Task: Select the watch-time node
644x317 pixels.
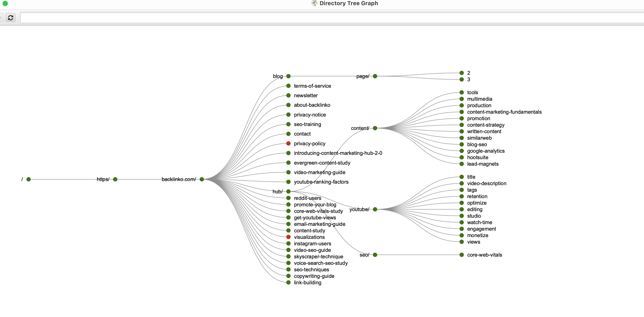Action: coord(461,222)
